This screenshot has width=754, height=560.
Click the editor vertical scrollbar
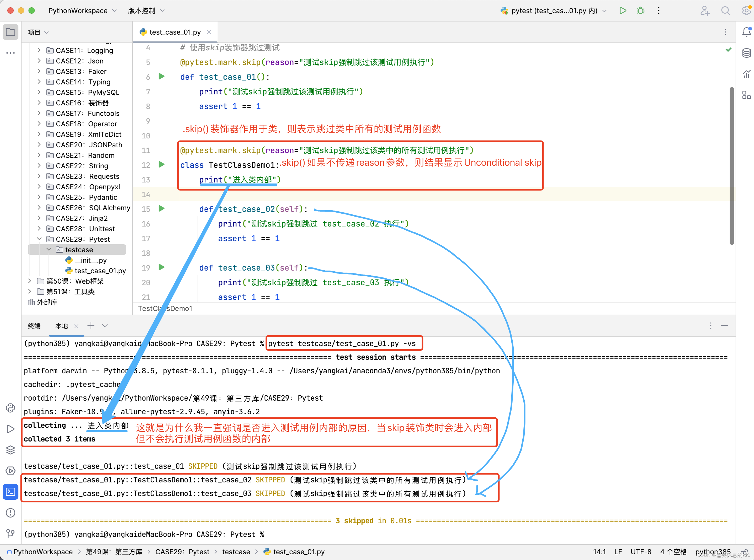[732, 166]
